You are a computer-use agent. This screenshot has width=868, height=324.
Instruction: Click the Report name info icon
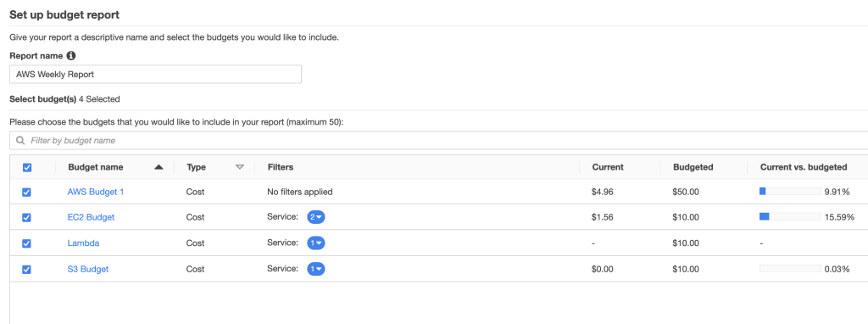(x=71, y=56)
